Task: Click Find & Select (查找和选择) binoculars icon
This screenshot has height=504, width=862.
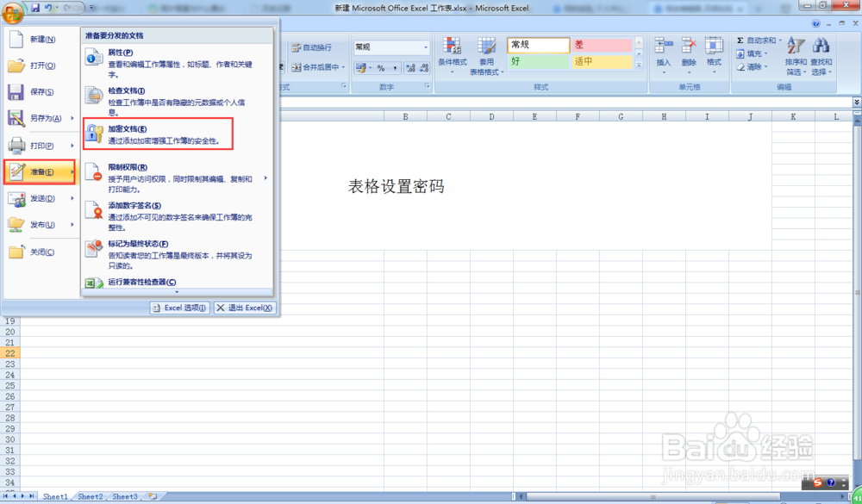Action: (x=821, y=47)
